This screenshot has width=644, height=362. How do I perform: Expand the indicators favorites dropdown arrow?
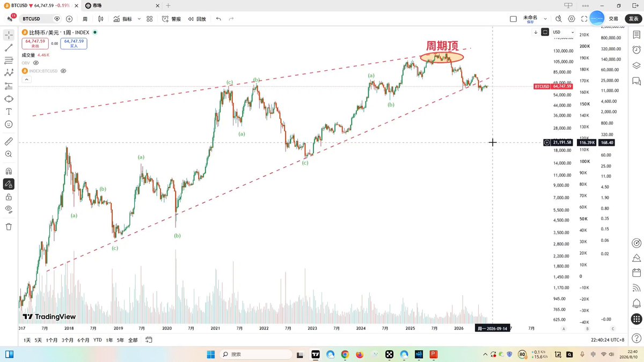[x=140, y=19]
